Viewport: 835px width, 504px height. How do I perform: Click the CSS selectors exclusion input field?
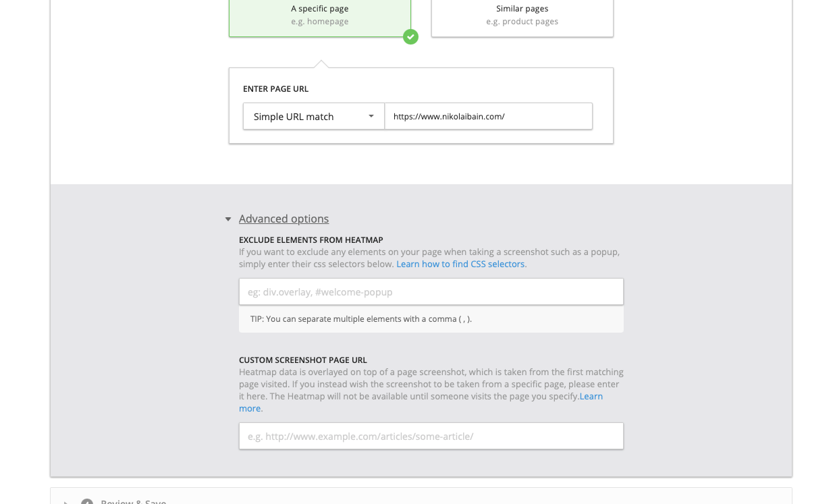[431, 292]
